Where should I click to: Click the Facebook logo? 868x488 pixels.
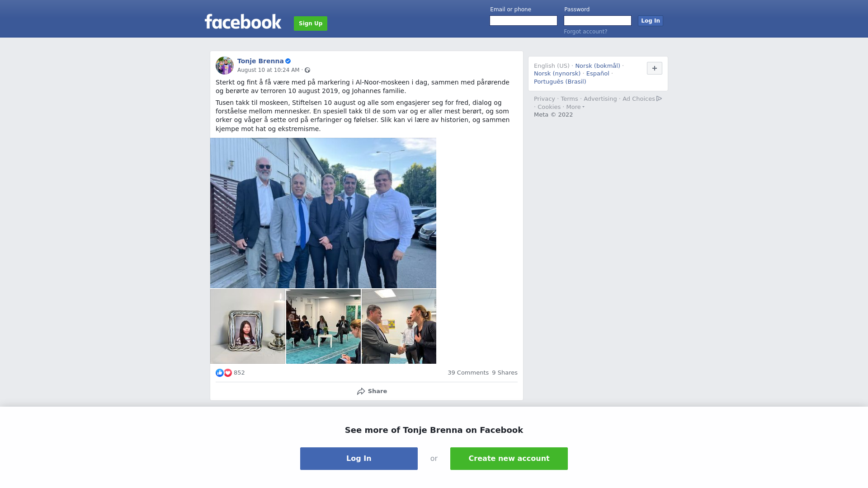pos(243,22)
